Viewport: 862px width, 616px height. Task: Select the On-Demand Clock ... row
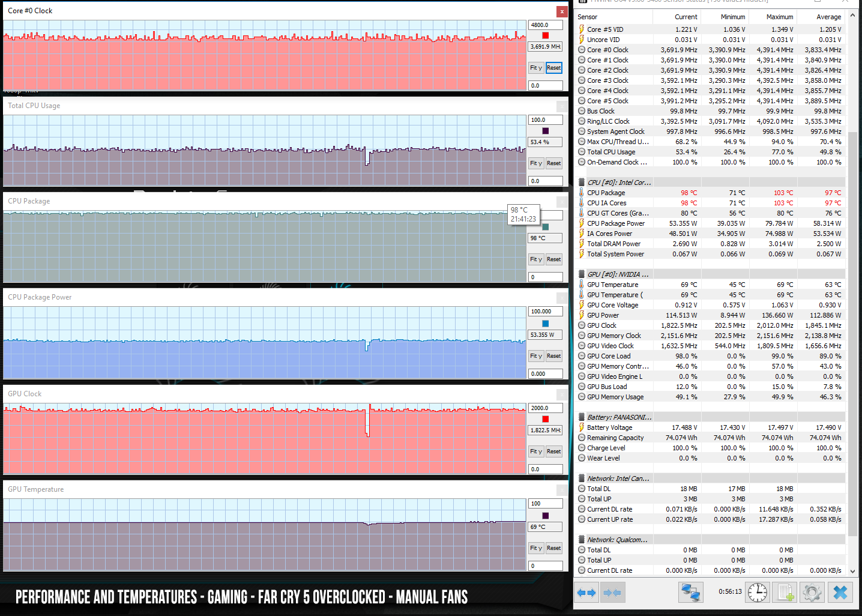[x=711, y=162]
